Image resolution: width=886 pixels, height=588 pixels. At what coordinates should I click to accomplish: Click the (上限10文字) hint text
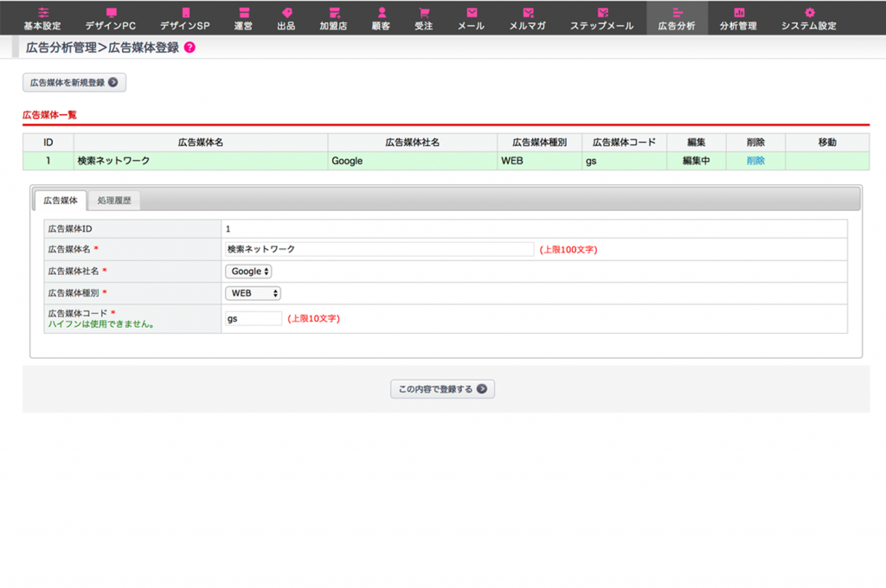313,318
